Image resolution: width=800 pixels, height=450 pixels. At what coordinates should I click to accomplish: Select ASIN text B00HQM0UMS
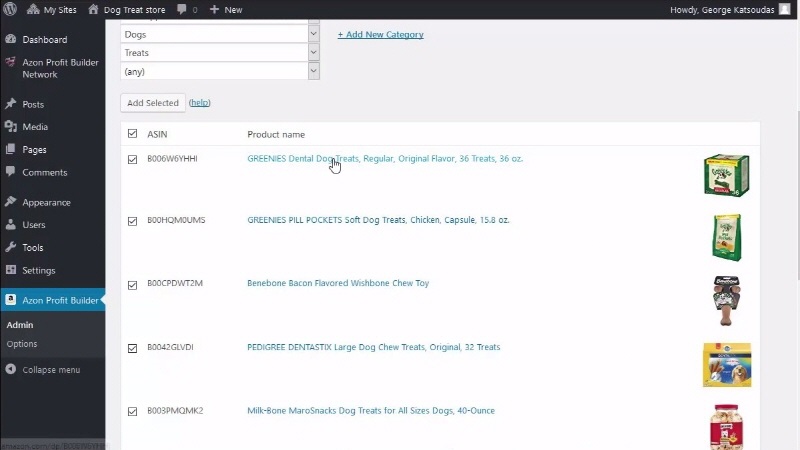pos(176,220)
